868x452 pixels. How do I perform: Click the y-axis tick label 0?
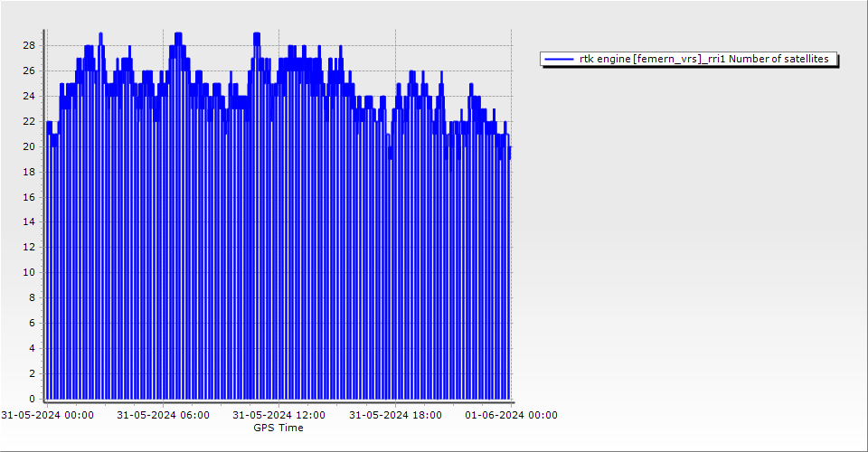[x=32, y=399]
